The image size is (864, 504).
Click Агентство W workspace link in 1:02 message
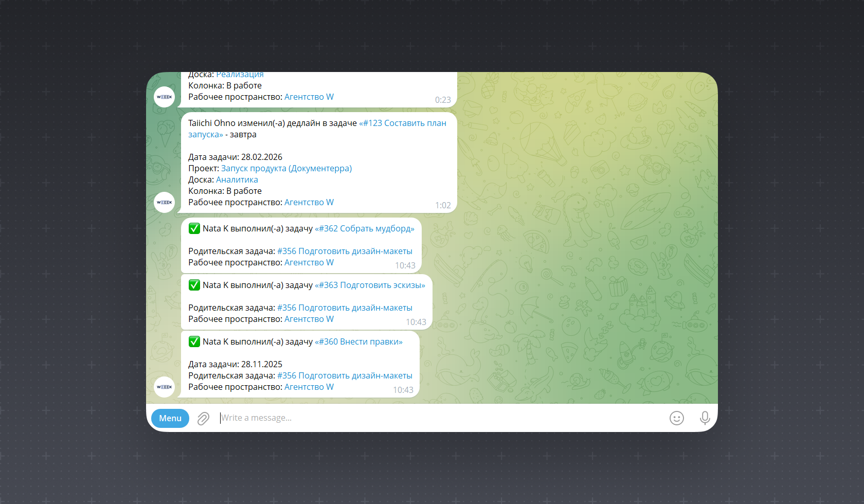pos(309,203)
